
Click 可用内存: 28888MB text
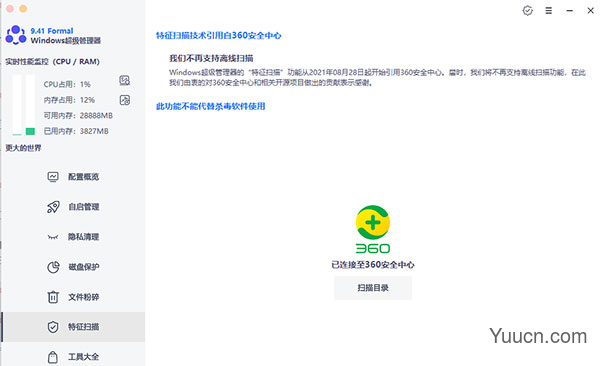(x=78, y=116)
